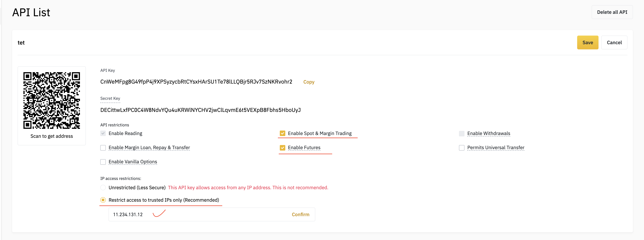Click the 'tet' API name label
Screen dimensions: 644x240
[21, 43]
